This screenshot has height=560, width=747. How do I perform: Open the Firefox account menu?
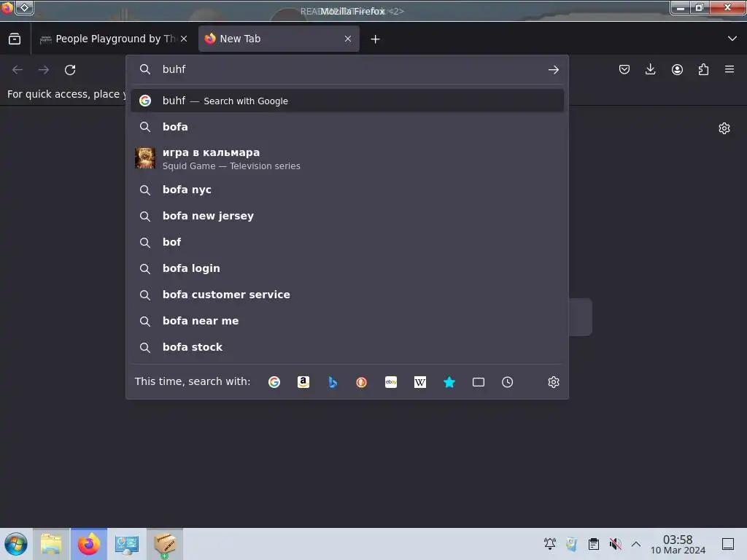[x=677, y=69]
